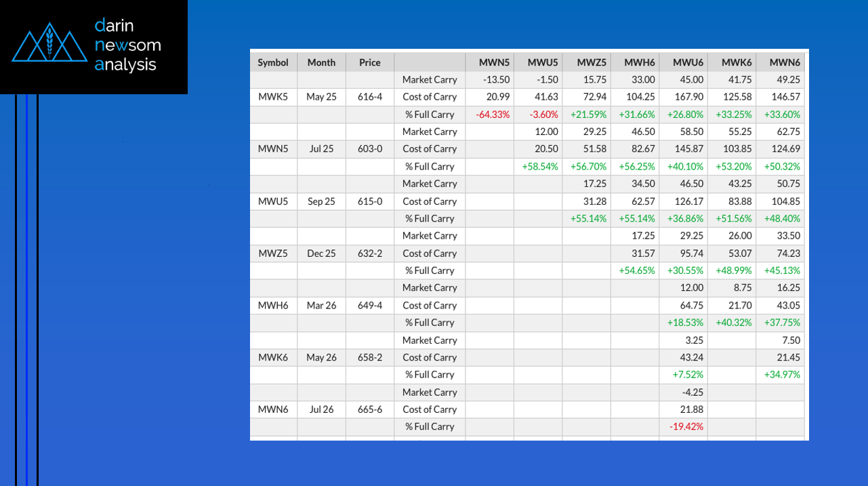Select the red -64.33% full carry cell

click(493, 115)
